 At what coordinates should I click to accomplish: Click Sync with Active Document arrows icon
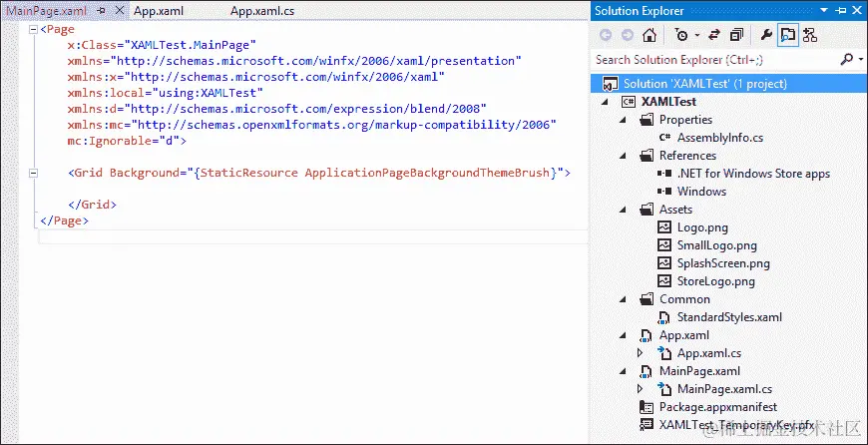click(x=714, y=36)
